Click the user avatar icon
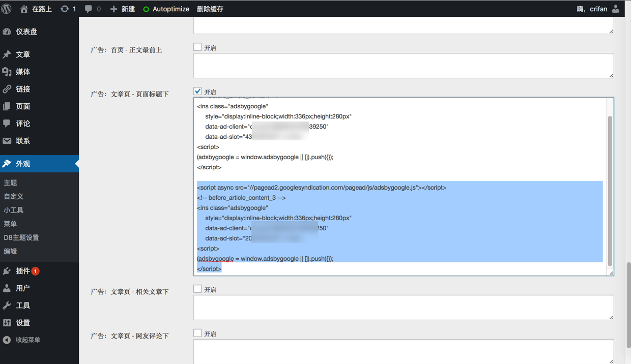631x364 pixels. (x=616, y=9)
